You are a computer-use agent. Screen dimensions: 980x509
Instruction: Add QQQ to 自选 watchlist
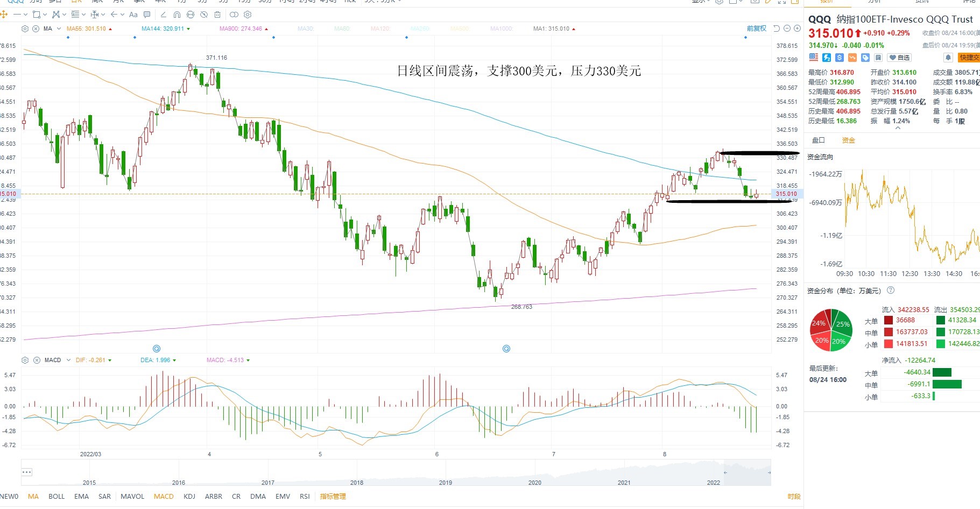tap(899, 58)
